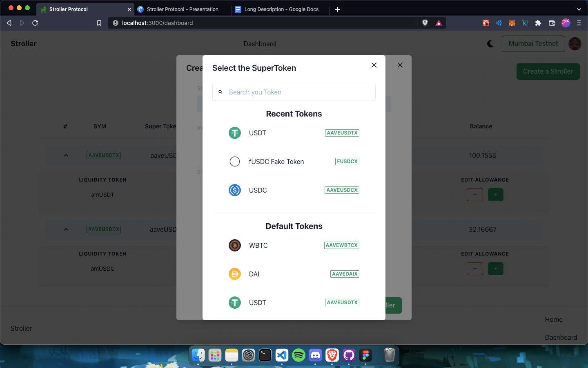
Task: Select USDT icon under Recent Tokens
Action: click(x=234, y=133)
